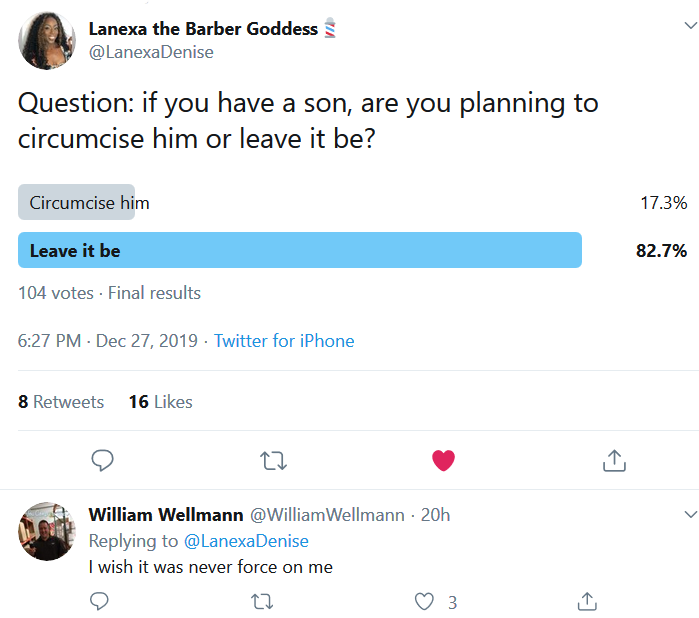
Task: Open Lanexa's profile picture
Action: [47, 40]
